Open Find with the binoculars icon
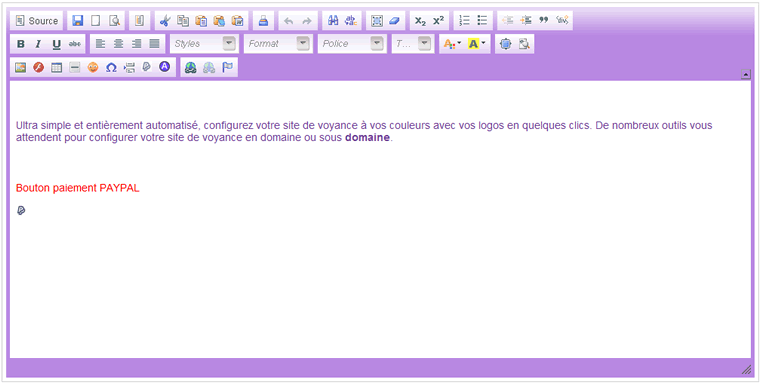Screen dimensions: 760x383 click(x=333, y=21)
